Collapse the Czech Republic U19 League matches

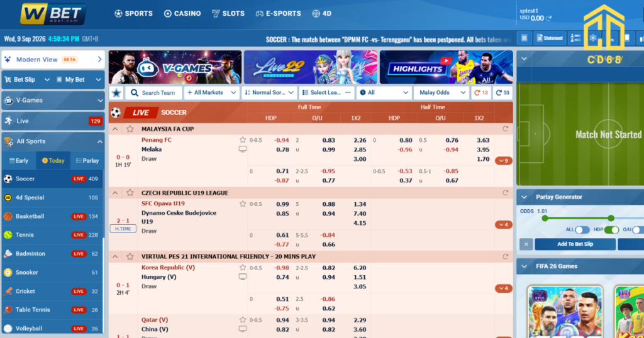116,193
